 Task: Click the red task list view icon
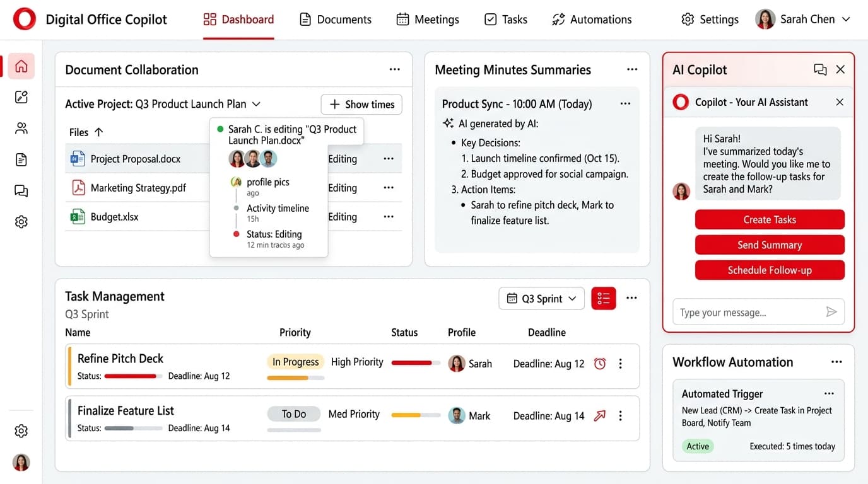click(x=604, y=298)
